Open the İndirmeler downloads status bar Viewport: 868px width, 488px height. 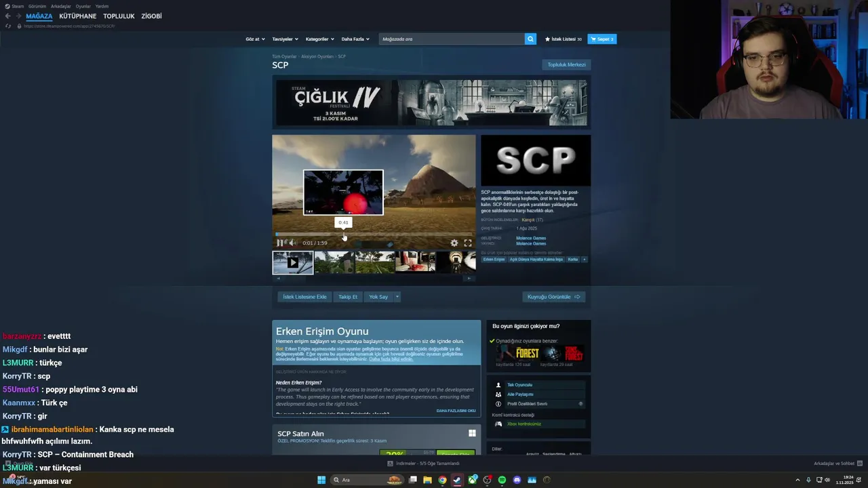click(423, 464)
